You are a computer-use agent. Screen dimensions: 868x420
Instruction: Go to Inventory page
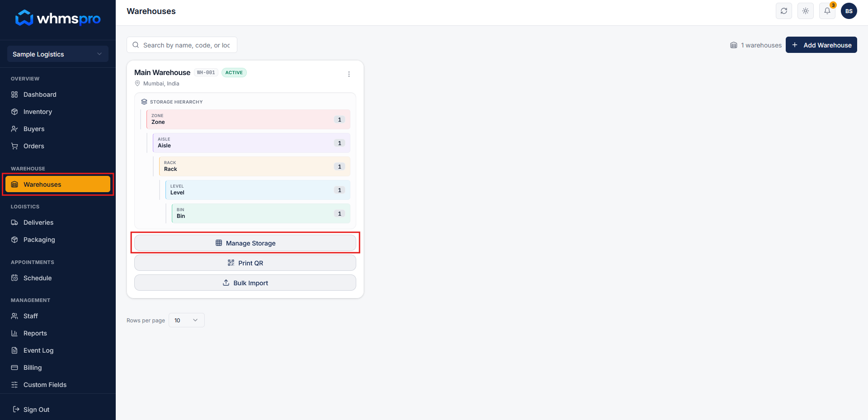pos(58,112)
